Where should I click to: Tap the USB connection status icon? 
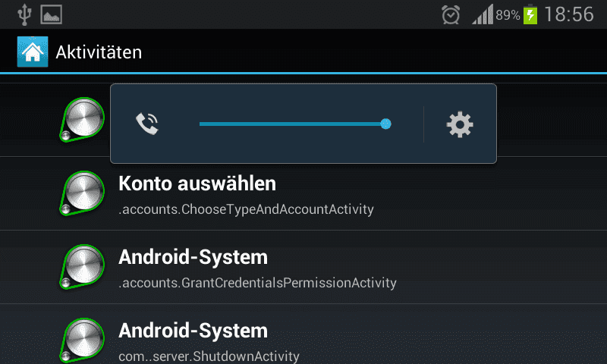point(24,14)
